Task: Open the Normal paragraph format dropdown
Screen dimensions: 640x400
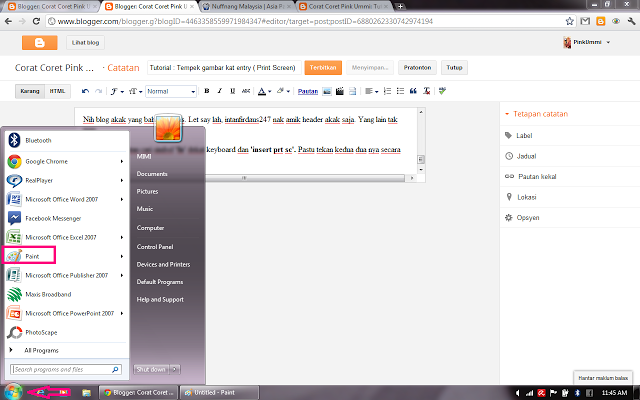Action: coord(170,91)
